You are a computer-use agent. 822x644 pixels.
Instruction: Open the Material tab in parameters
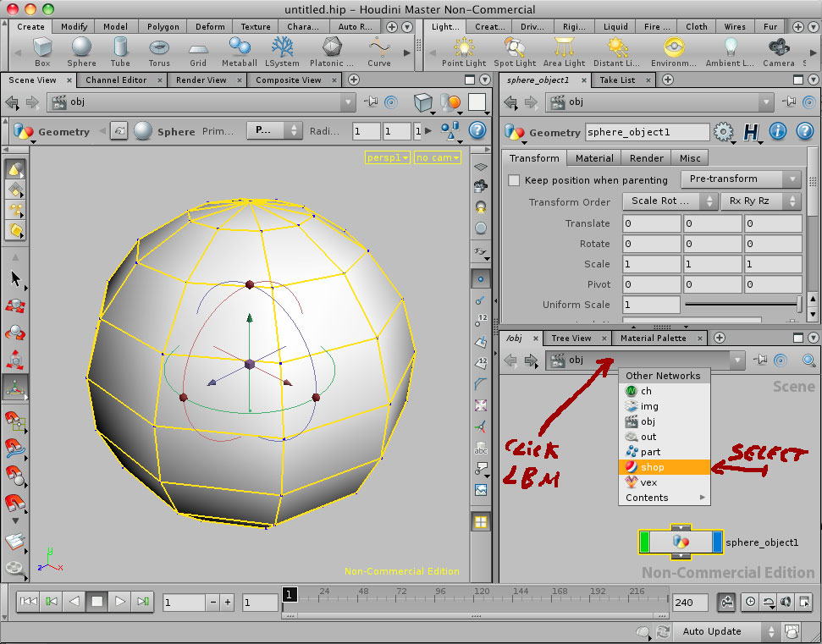point(594,158)
